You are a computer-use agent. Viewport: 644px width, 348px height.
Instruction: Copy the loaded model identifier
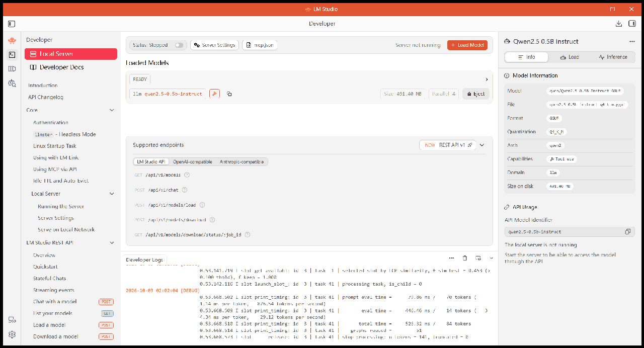click(x=229, y=94)
